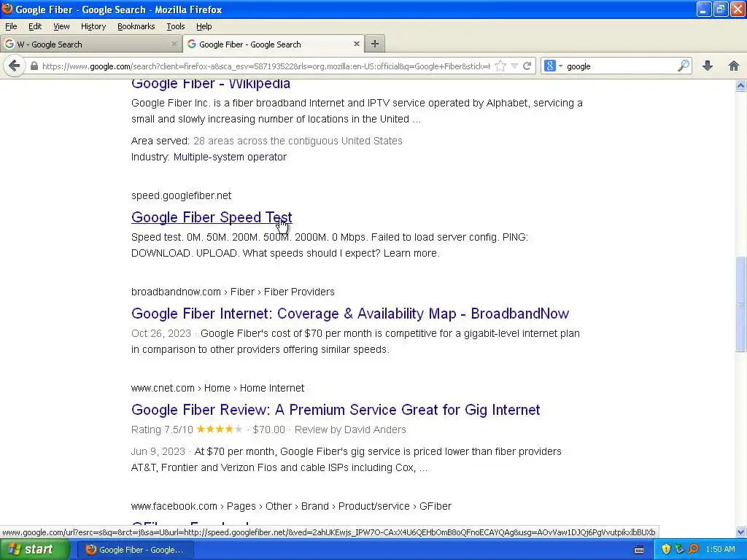This screenshot has height=560, width=747.
Task: Open the Downloads arrow icon
Action: [x=708, y=66]
